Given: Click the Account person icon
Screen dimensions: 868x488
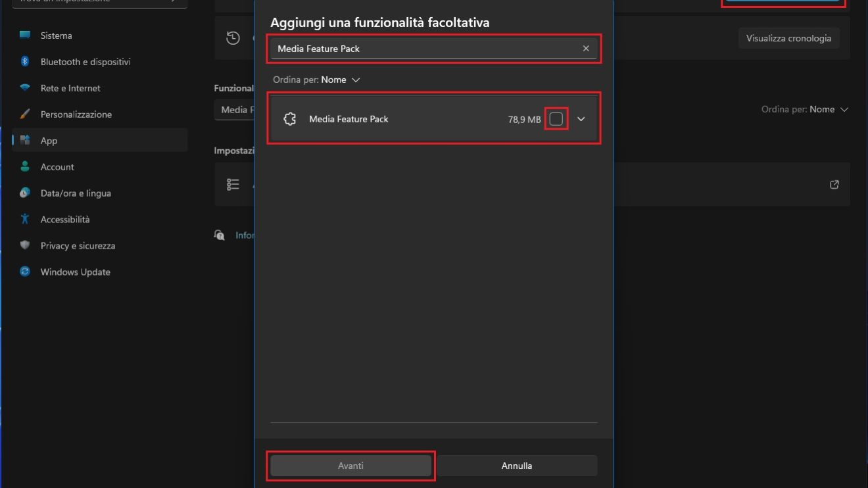Looking at the screenshot, I should click(25, 167).
